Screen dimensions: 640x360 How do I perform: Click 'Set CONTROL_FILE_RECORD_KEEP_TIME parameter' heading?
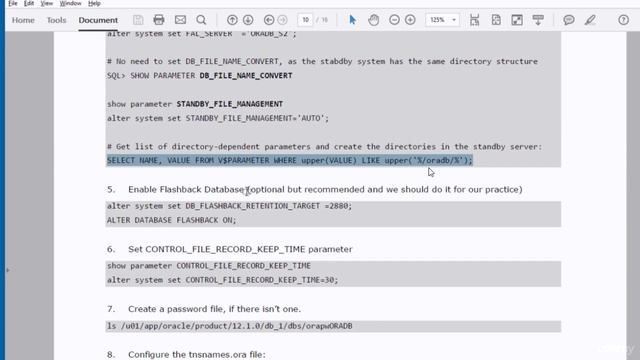pos(240,249)
